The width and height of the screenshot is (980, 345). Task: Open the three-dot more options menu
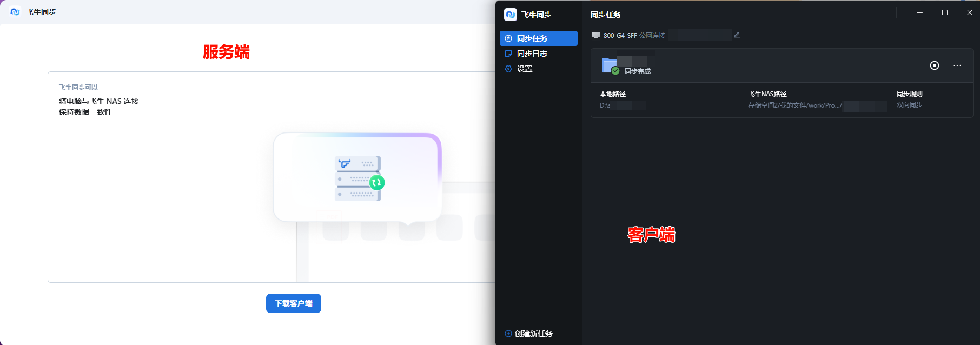[957, 65]
